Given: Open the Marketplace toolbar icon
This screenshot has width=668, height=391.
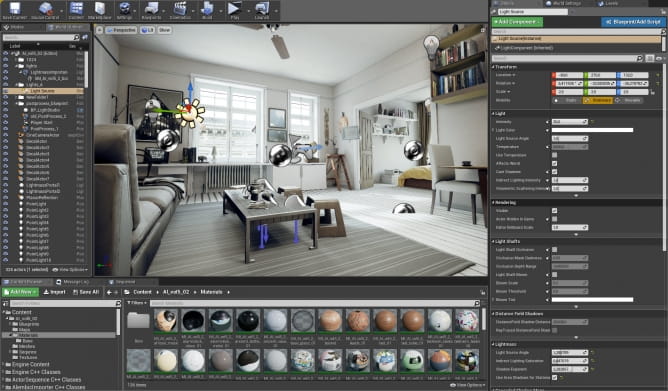Looking at the screenshot, I should click(x=100, y=8).
